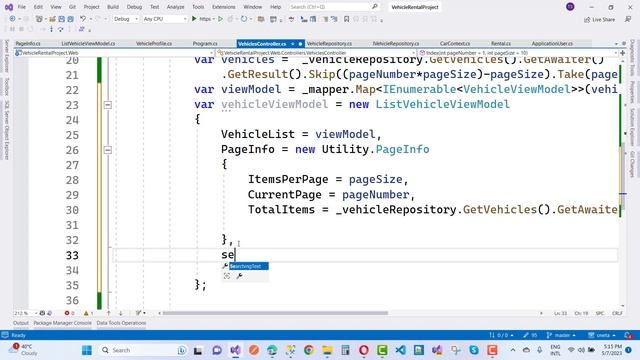Open the File menu
This screenshot has width=640, height=360.
pyautogui.click(x=22, y=7)
